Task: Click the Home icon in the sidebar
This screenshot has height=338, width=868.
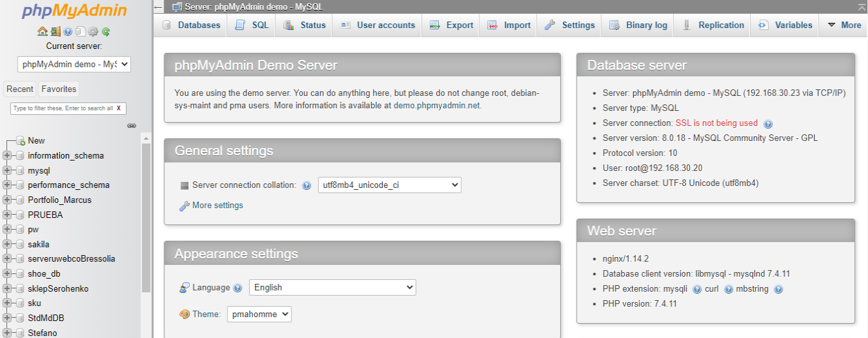Action: [42, 31]
